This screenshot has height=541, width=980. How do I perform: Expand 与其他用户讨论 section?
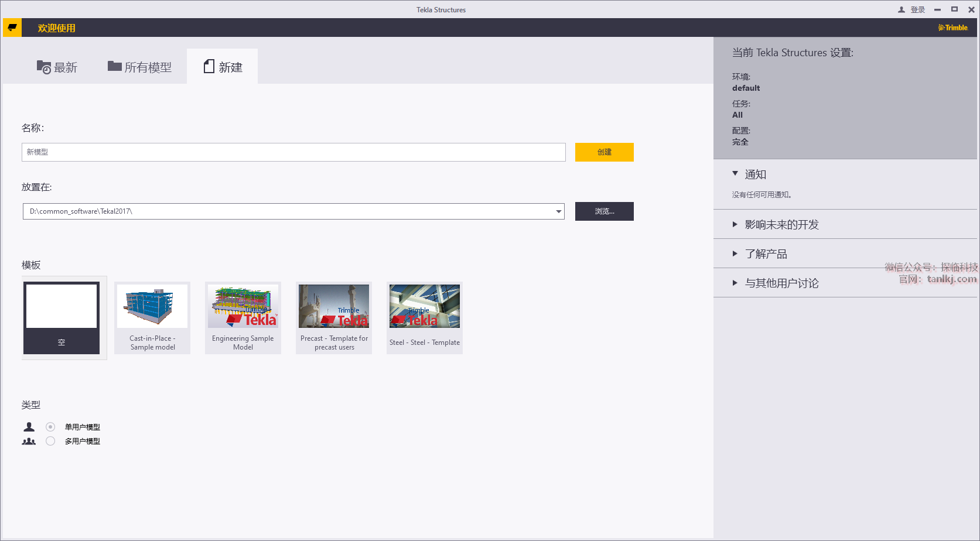pos(735,283)
